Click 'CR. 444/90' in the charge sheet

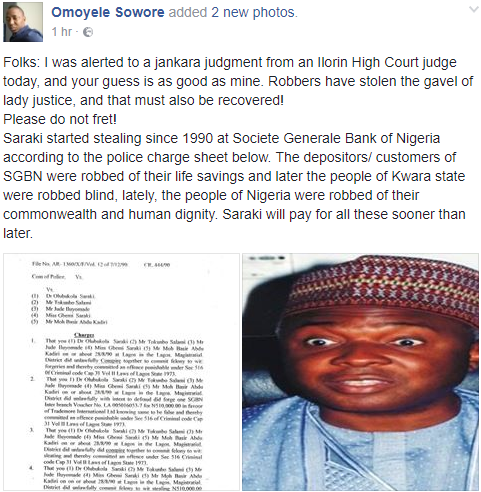pyautogui.click(x=157, y=265)
